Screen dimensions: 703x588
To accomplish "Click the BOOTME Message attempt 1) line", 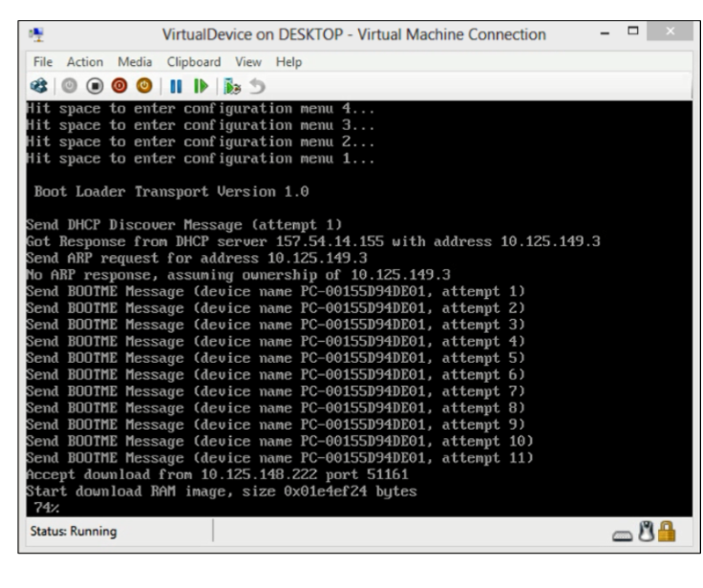I will click(276, 291).
